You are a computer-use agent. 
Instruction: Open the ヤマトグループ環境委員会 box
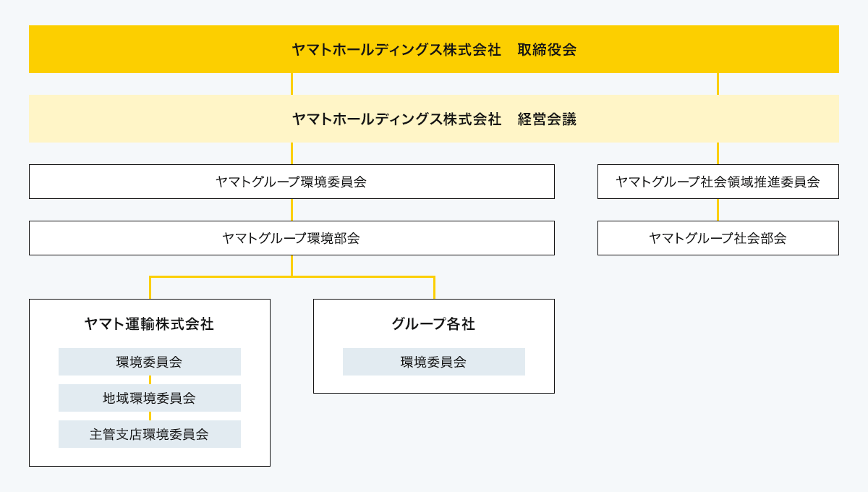tap(292, 182)
